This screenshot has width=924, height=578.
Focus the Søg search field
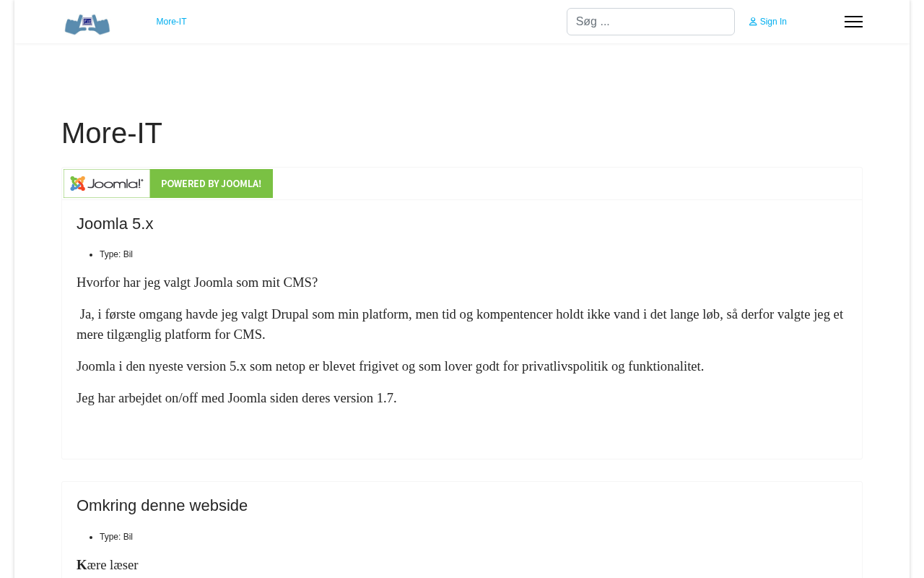[650, 22]
